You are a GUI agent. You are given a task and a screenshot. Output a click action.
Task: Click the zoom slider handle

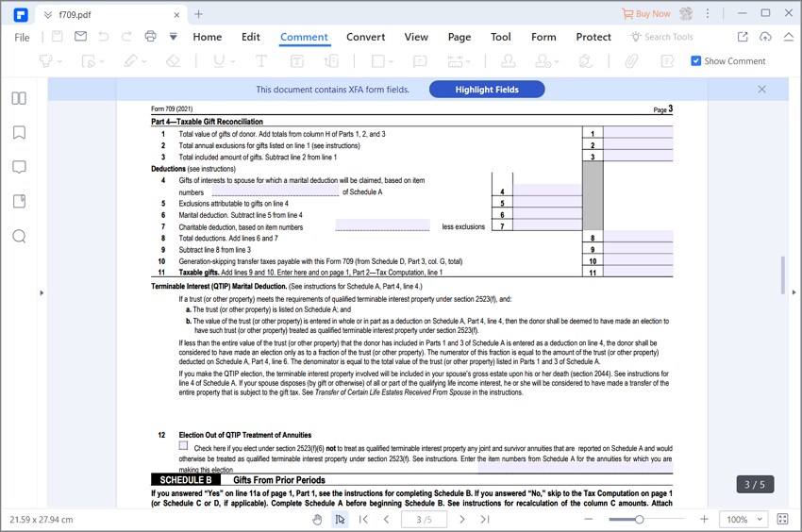(x=639, y=520)
